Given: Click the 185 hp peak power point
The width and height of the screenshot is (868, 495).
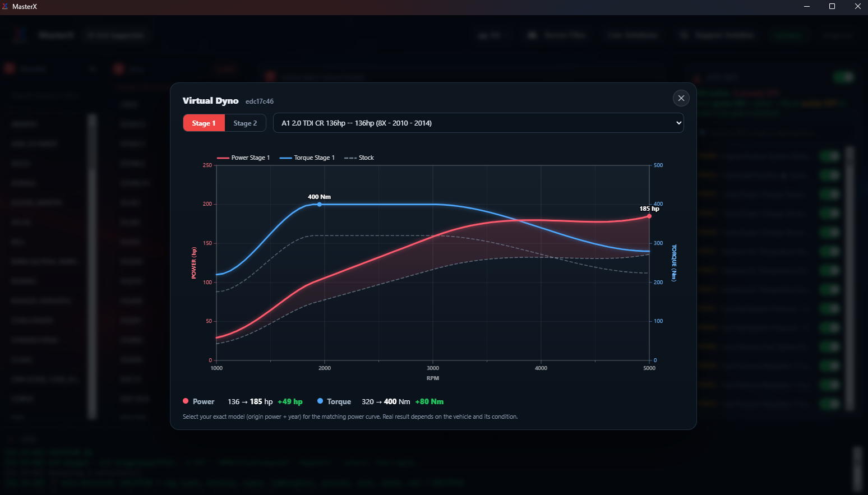Looking at the screenshot, I should click(x=649, y=216).
